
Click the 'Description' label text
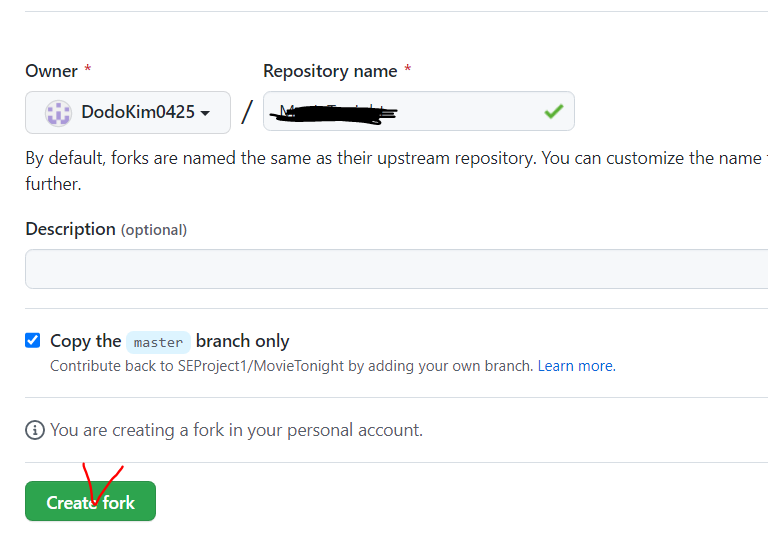click(71, 229)
